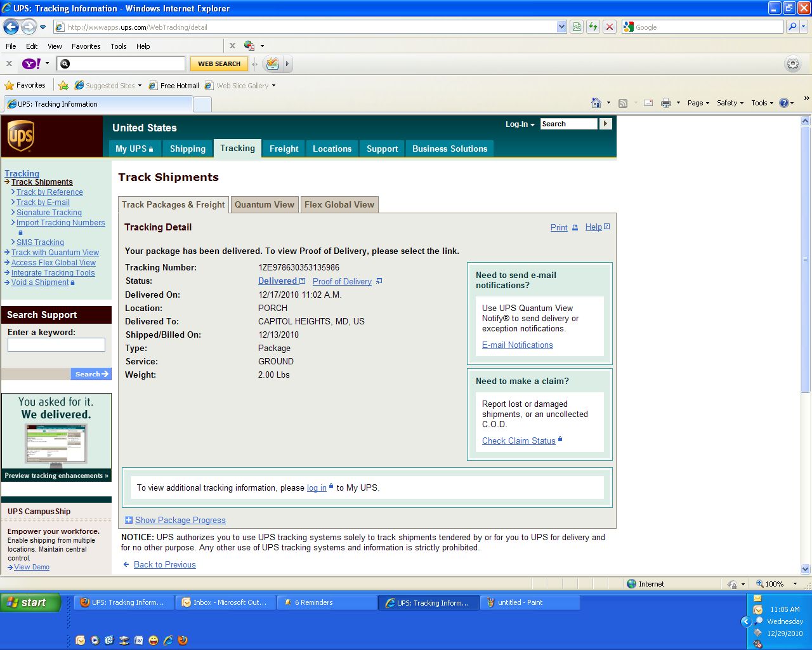Image resolution: width=812 pixels, height=650 pixels.
Task: Expand Show Package Progress
Action: 180,520
